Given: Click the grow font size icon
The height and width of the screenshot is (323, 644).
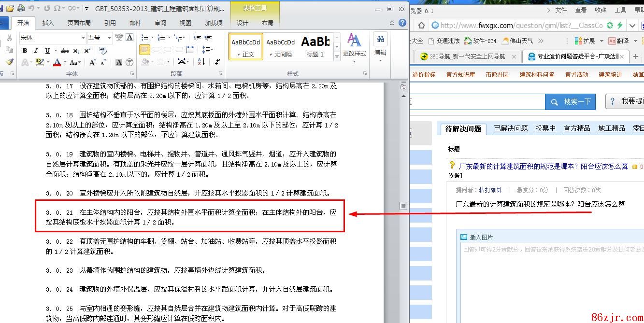Looking at the screenshot, I should (x=92, y=62).
